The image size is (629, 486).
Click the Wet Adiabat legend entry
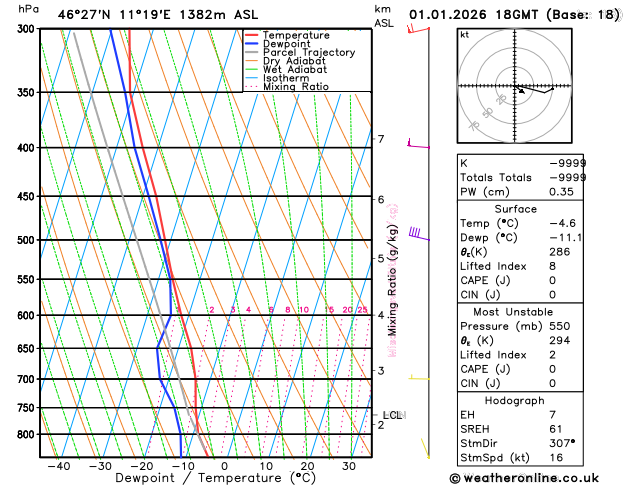click(295, 70)
